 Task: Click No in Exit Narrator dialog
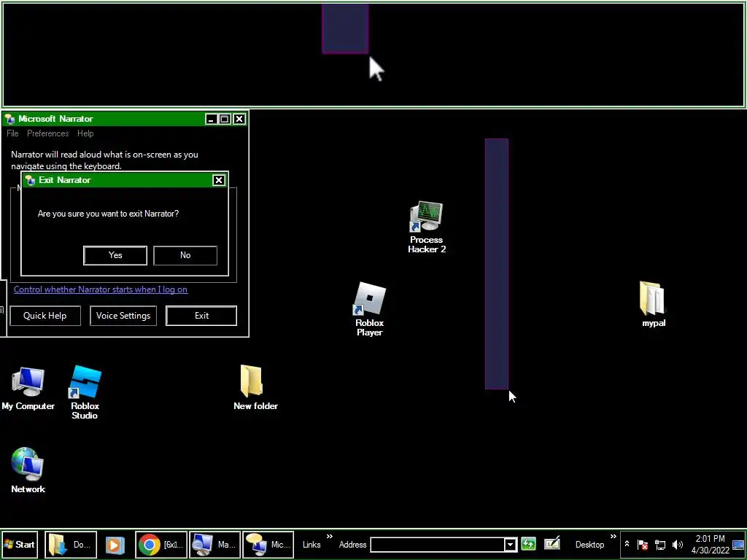click(185, 255)
